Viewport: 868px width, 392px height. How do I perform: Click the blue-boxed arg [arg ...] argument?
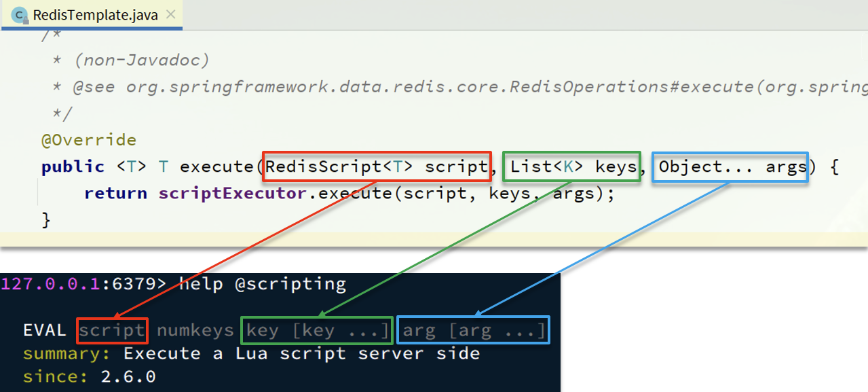473,330
